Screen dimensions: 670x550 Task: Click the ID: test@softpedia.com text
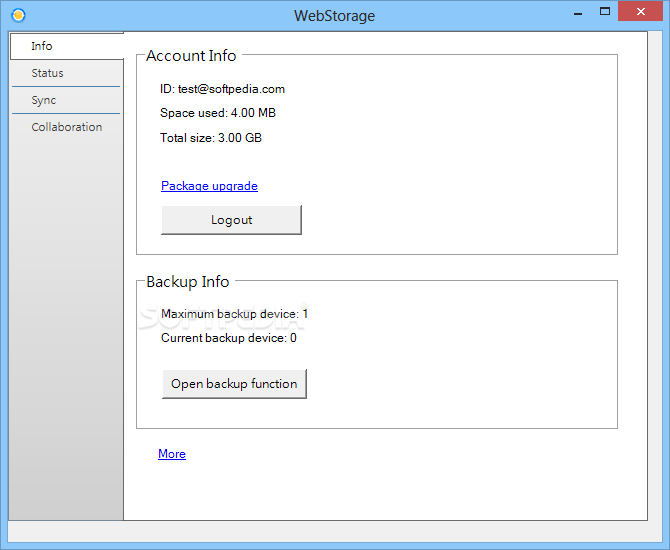[x=222, y=89]
